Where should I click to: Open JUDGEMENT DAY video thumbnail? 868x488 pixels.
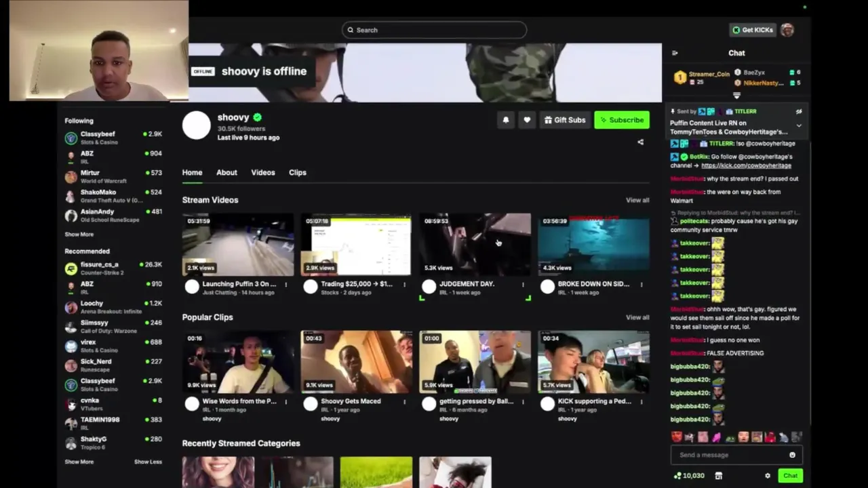[475, 245]
